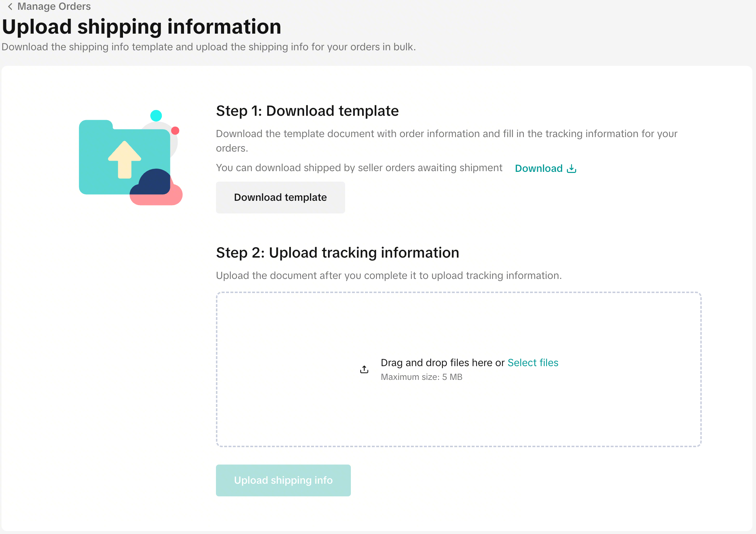Click the Maximum size: 5 MB text
This screenshot has width=756, height=534.
click(421, 377)
